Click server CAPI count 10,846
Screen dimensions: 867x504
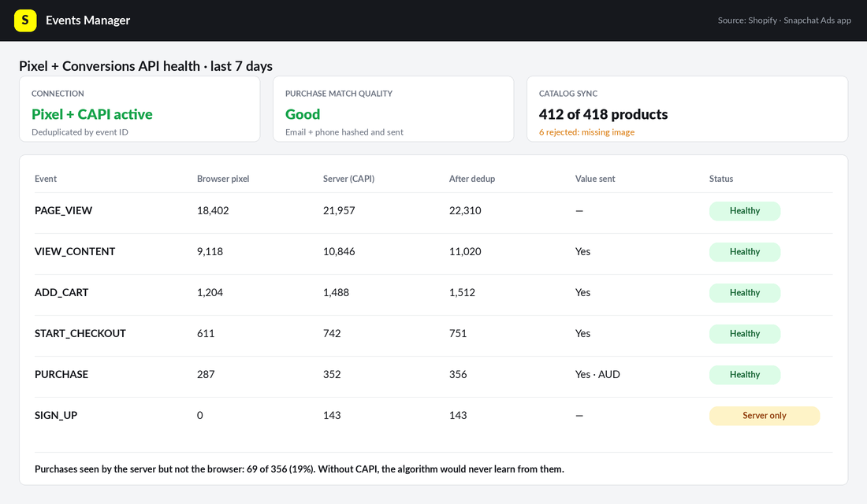(x=339, y=251)
